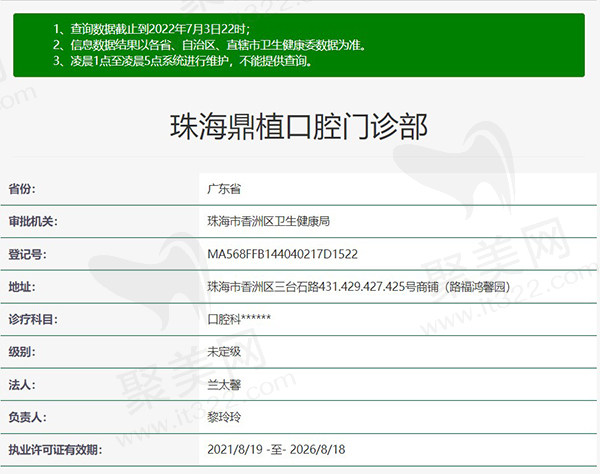Screen dimensions: 600x474
Task: Click the 负责人 label
Action: [28, 417]
